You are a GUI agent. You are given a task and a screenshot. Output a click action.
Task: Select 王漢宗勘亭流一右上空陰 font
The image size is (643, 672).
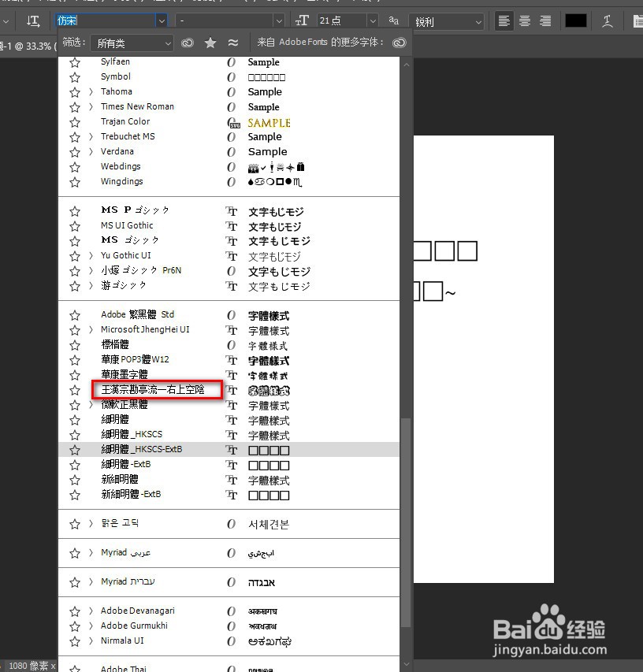[153, 390]
